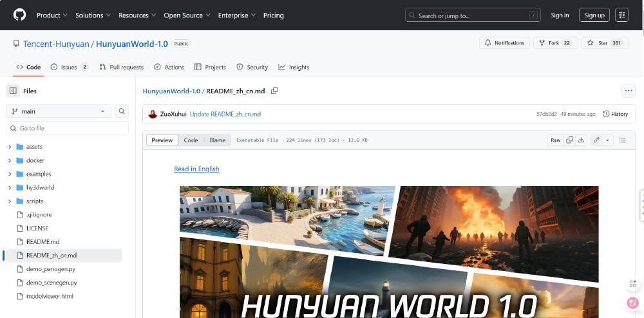Screen dimensions: 644x318
Task: Open the Raw file view
Action: pos(555,140)
